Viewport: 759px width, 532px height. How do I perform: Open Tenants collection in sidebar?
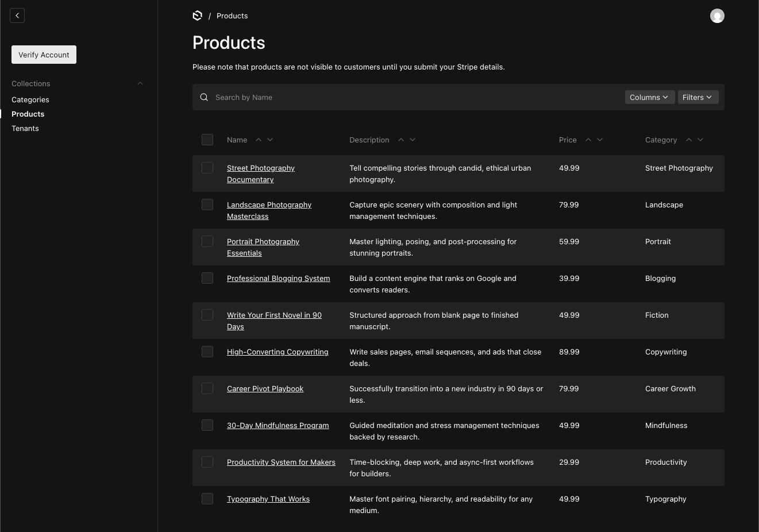coord(25,128)
